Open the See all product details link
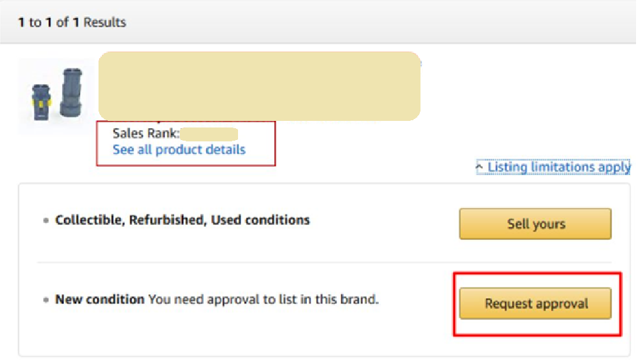The image size is (640, 364). [x=179, y=149]
